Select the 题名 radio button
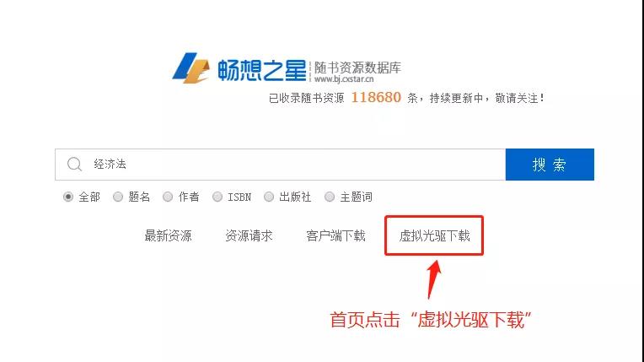Screen dimensions: 644x362 [118, 197]
